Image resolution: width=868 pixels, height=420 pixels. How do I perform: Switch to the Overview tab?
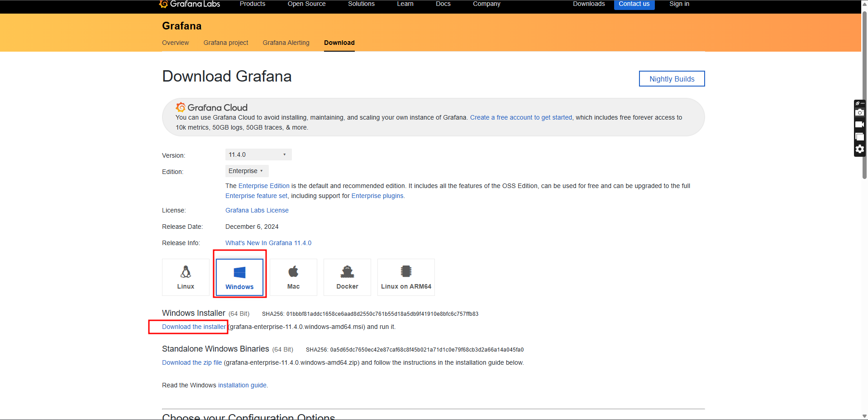[176, 43]
